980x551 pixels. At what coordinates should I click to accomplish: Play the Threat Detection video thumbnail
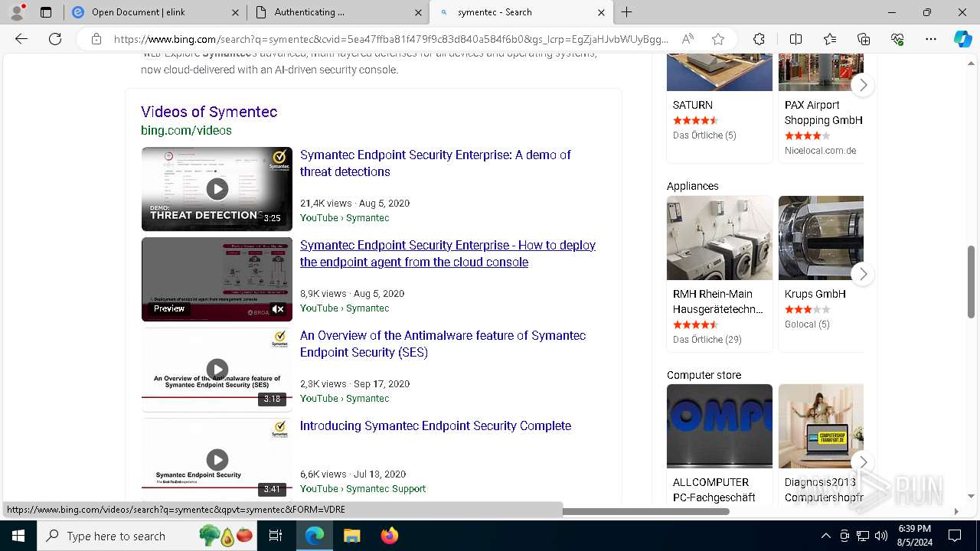point(217,188)
